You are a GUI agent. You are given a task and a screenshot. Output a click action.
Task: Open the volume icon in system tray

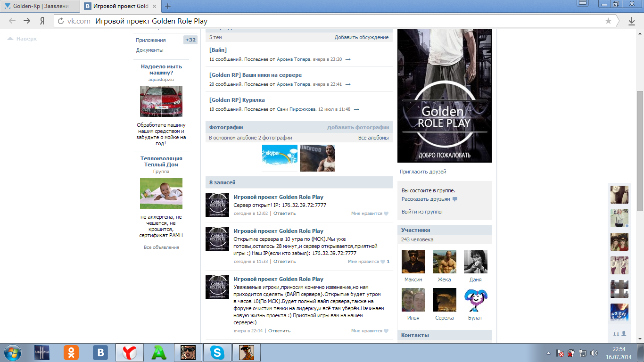coord(594,353)
